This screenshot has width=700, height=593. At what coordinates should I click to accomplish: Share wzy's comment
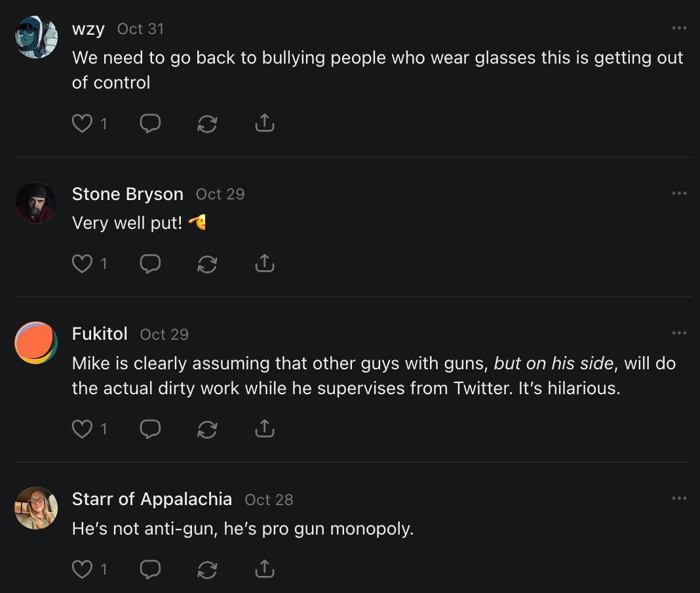(x=264, y=123)
